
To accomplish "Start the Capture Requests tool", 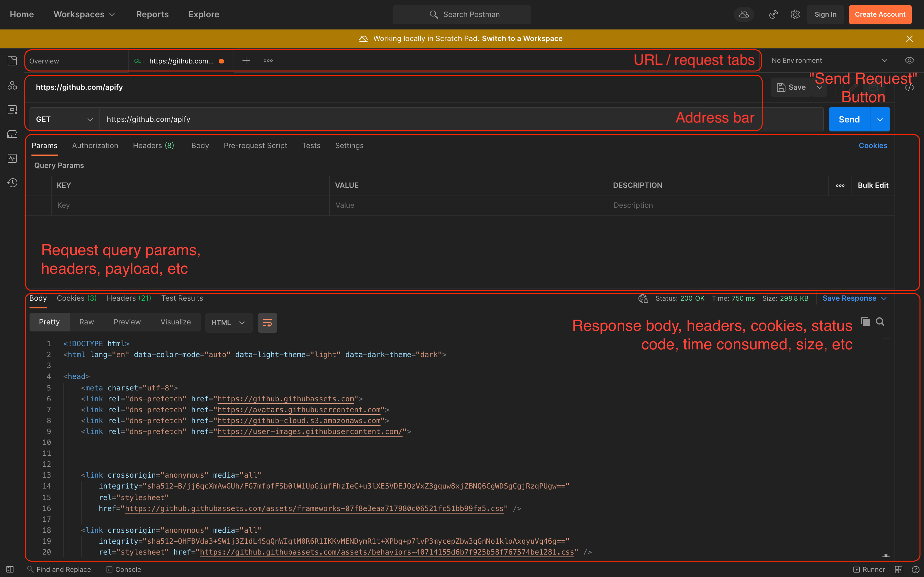I will click(x=774, y=14).
